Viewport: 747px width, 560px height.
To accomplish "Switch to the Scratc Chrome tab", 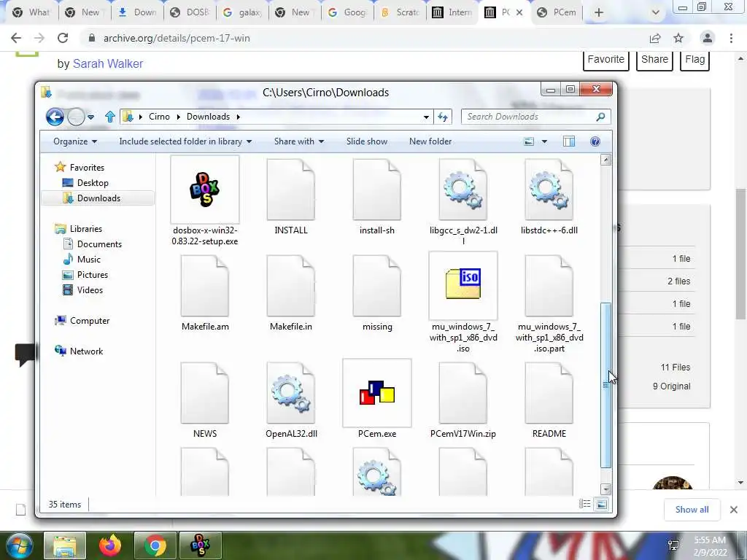I will [400, 12].
